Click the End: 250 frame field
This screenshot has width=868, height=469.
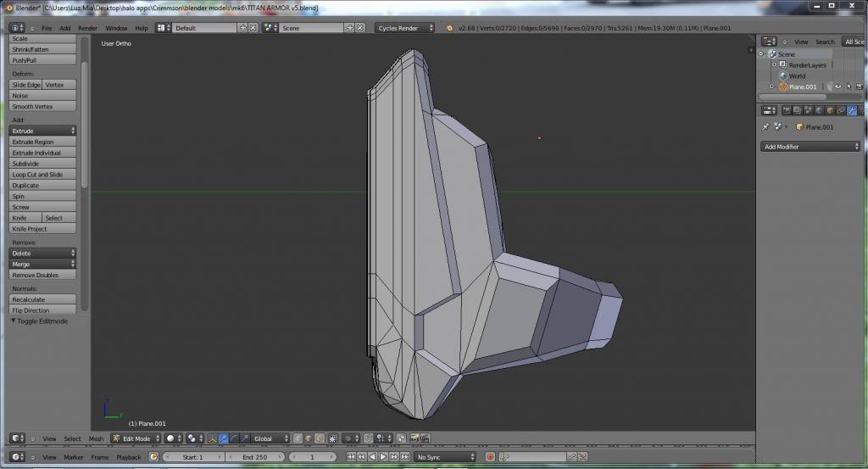(255, 457)
